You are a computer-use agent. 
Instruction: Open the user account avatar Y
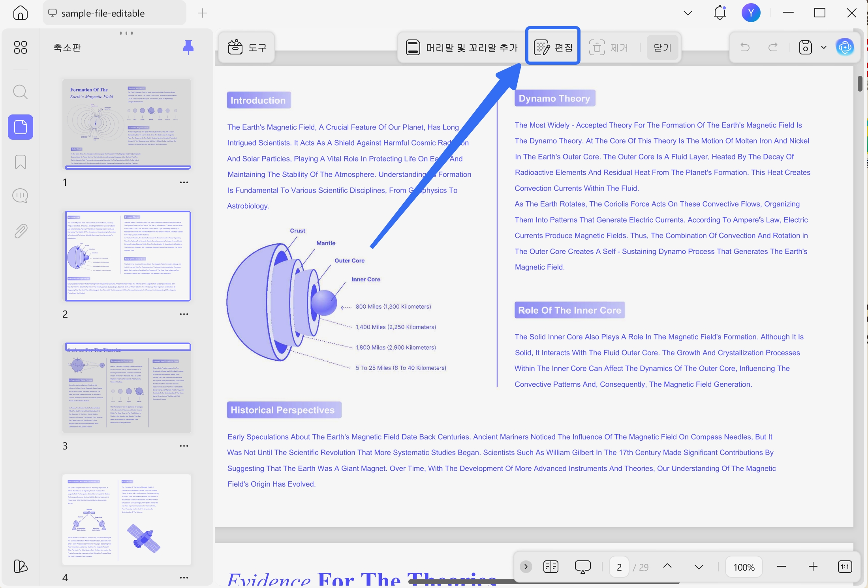tap(751, 13)
